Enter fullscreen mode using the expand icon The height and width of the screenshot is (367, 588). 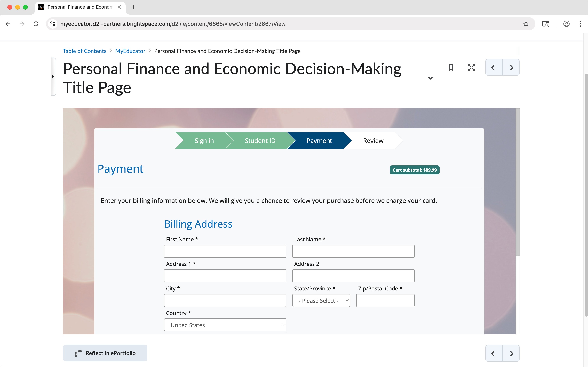pyautogui.click(x=471, y=67)
